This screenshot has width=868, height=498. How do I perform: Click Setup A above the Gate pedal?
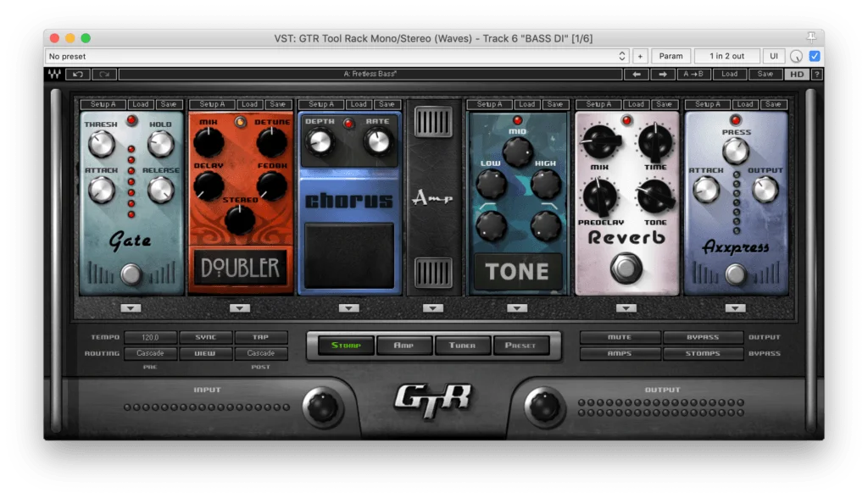click(103, 104)
